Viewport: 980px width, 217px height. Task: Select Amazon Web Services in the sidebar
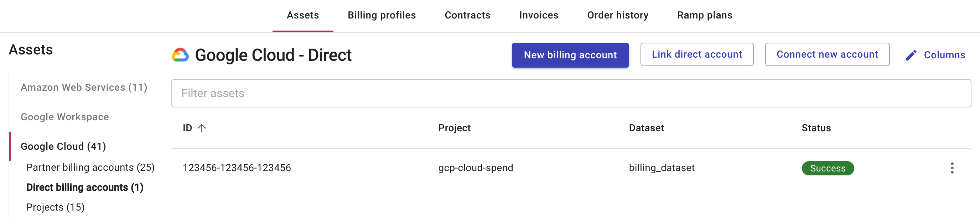[84, 88]
